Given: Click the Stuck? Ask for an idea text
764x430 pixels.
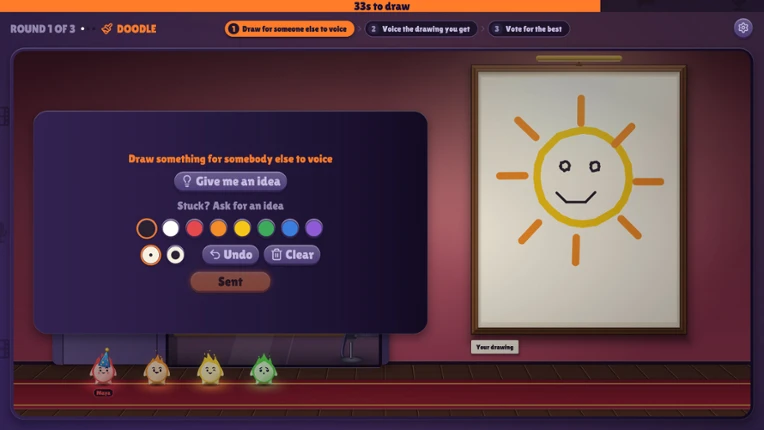Looking at the screenshot, I should [x=230, y=206].
